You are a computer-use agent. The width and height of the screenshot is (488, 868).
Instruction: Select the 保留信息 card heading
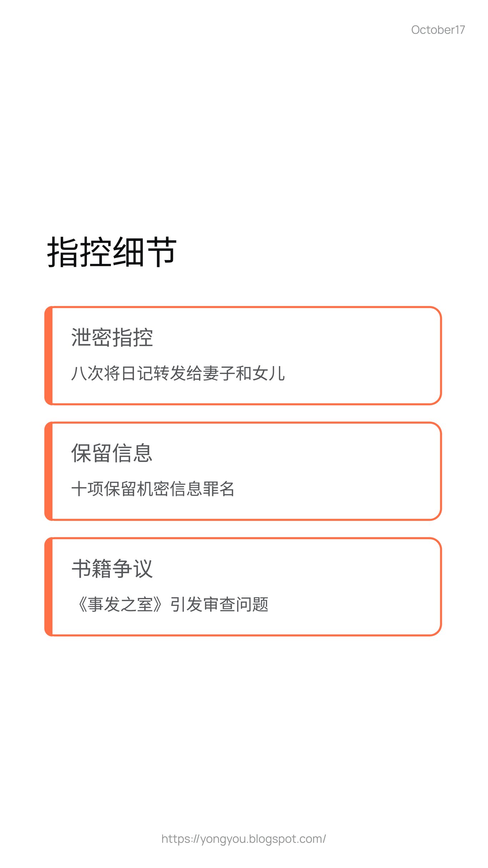(112, 453)
